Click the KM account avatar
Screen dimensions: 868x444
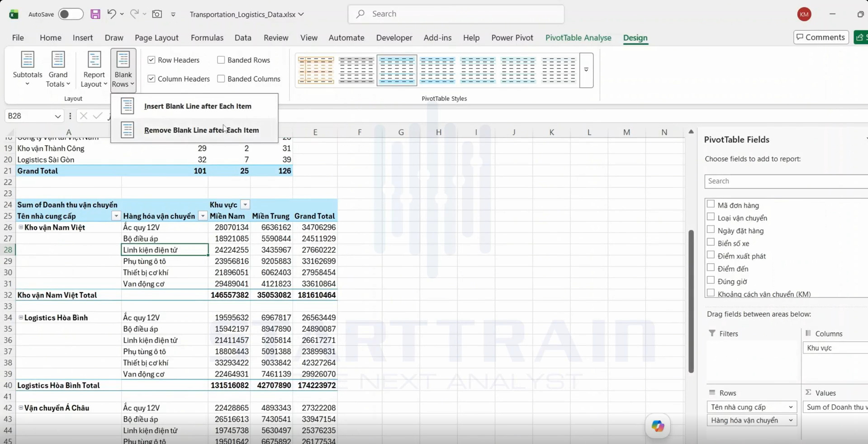[804, 14]
